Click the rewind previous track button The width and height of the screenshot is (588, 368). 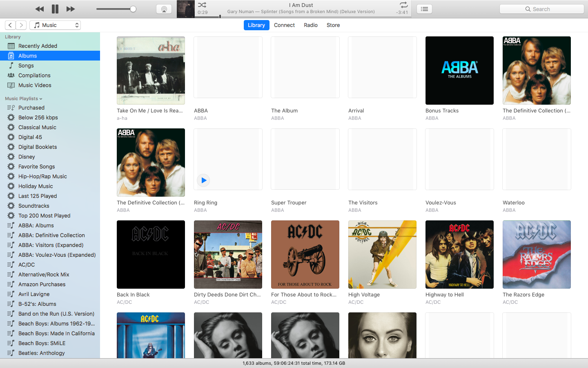(x=39, y=9)
